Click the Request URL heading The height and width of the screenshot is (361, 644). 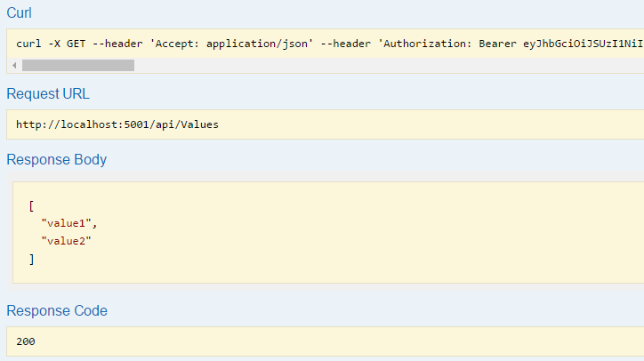point(48,93)
